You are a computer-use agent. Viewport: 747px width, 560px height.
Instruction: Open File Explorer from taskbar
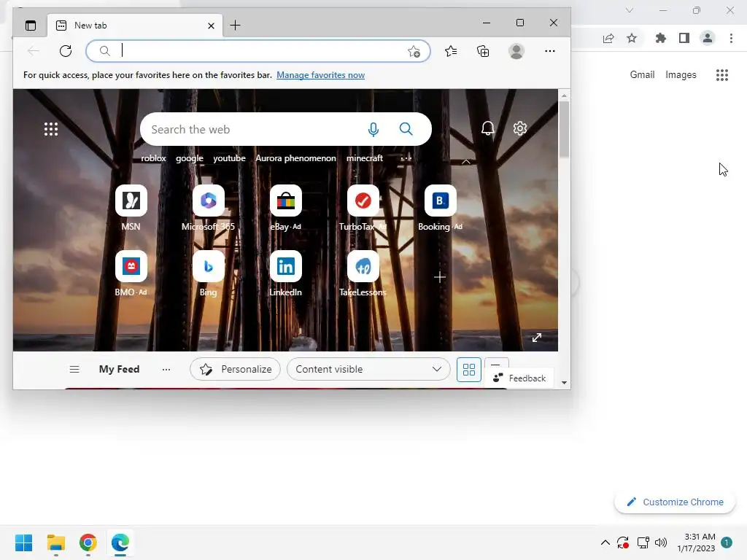point(56,542)
